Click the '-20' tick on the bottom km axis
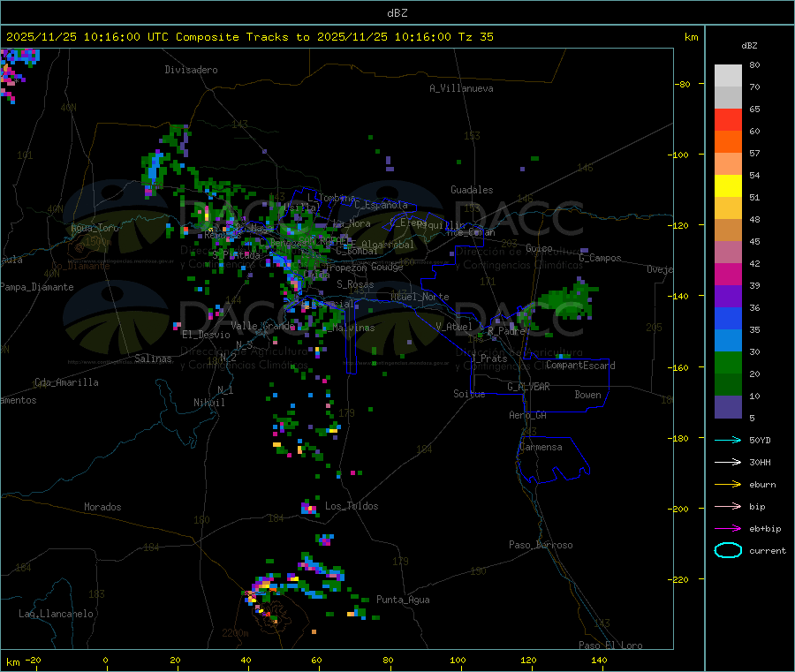The image size is (795, 672). (x=34, y=660)
